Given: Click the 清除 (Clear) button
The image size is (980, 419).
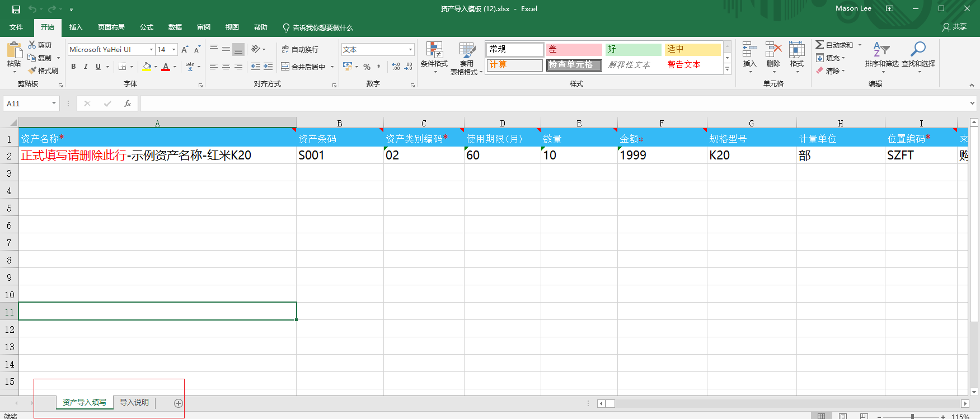Looking at the screenshot, I should click(831, 71).
